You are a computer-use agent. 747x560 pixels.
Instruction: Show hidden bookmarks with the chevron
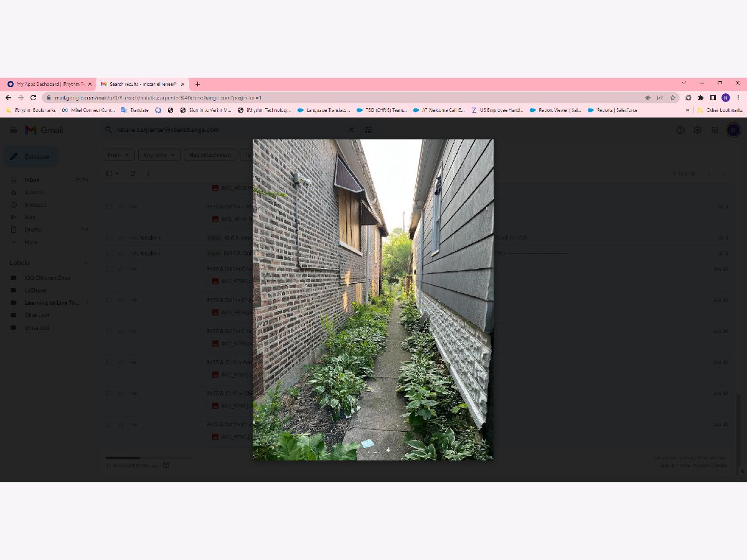point(687,110)
